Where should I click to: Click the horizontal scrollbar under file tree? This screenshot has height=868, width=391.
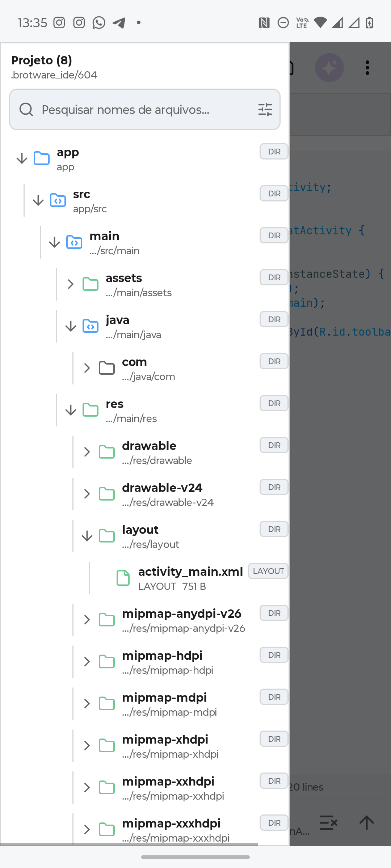click(x=129, y=844)
